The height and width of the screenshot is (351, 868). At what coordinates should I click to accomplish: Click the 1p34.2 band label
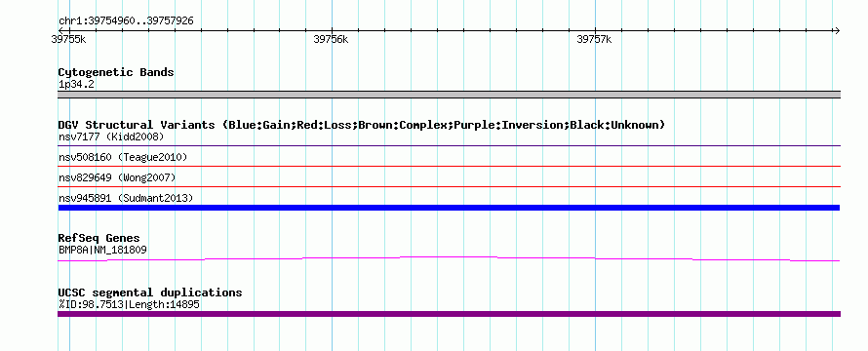pos(76,85)
